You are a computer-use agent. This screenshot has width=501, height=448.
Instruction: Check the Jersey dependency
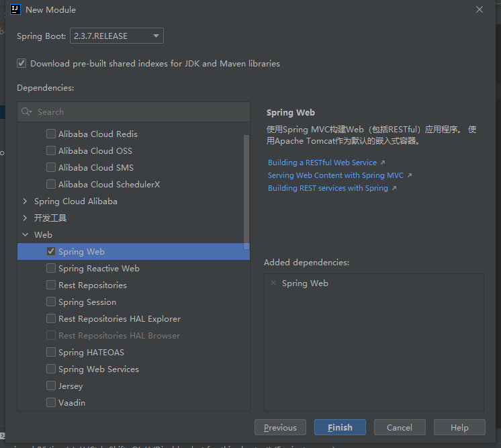click(x=51, y=386)
